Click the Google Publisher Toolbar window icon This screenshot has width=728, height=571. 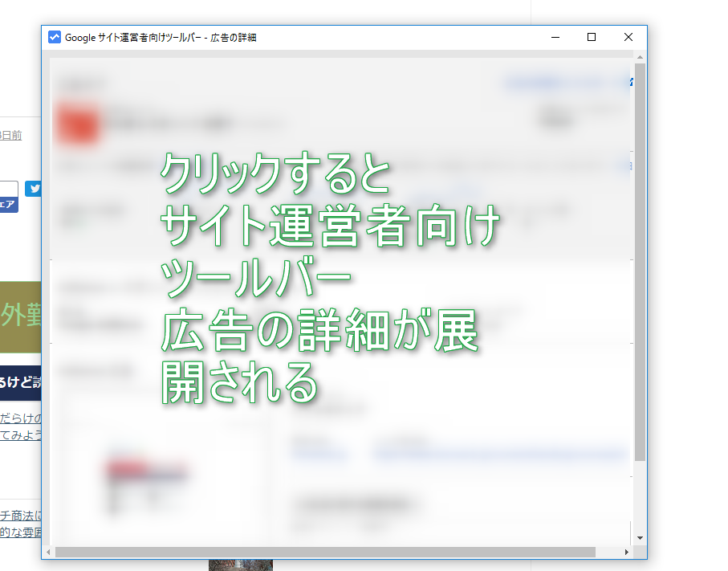[55, 37]
